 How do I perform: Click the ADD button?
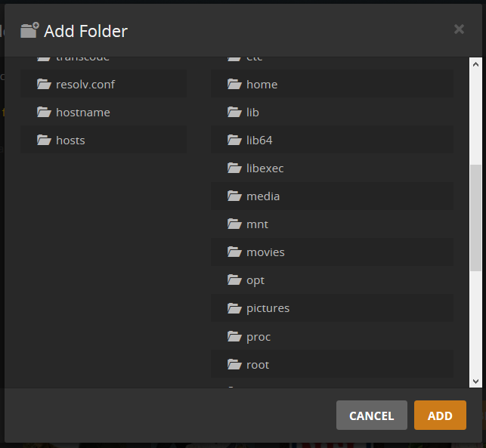pyautogui.click(x=440, y=416)
